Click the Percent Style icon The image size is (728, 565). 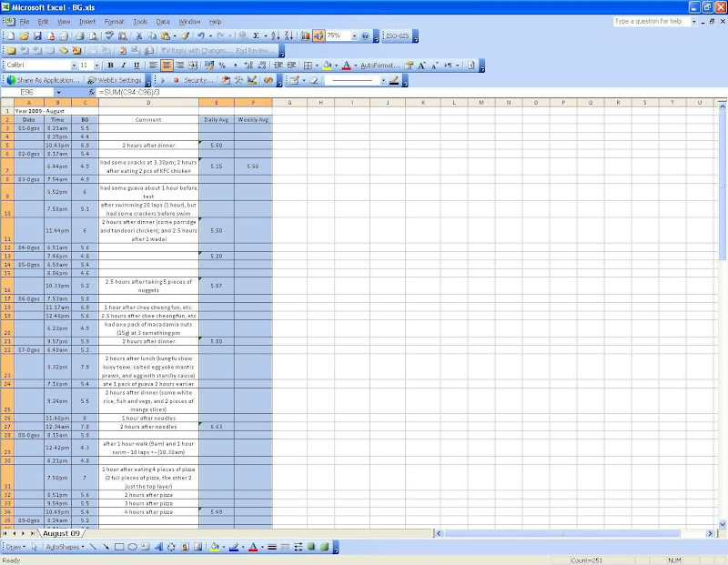[x=222, y=66]
